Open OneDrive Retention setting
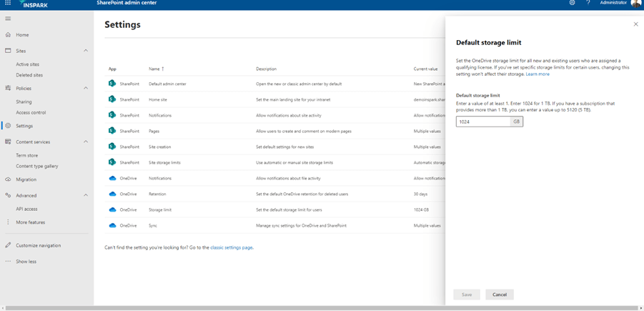The width and height of the screenshot is (644, 311). click(157, 194)
